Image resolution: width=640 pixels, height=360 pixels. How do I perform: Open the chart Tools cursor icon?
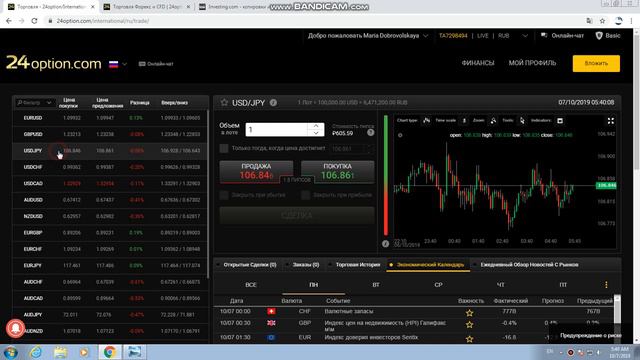(x=522, y=120)
